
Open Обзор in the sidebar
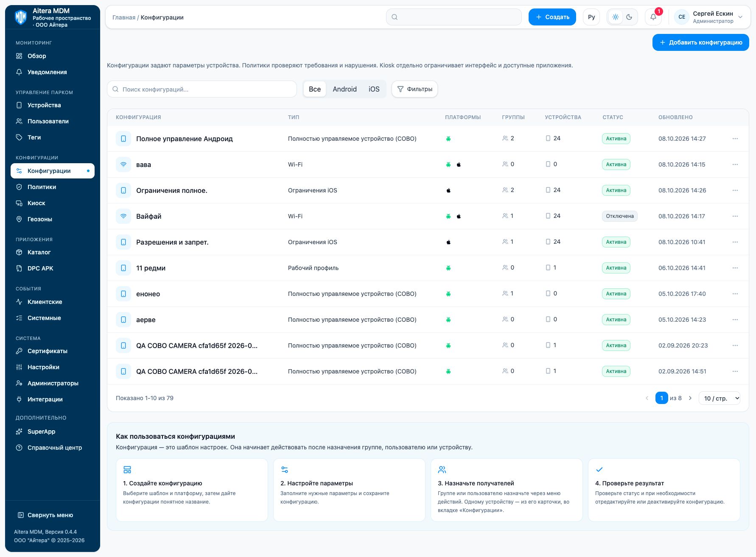pyautogui.click(x=53, y=56)
